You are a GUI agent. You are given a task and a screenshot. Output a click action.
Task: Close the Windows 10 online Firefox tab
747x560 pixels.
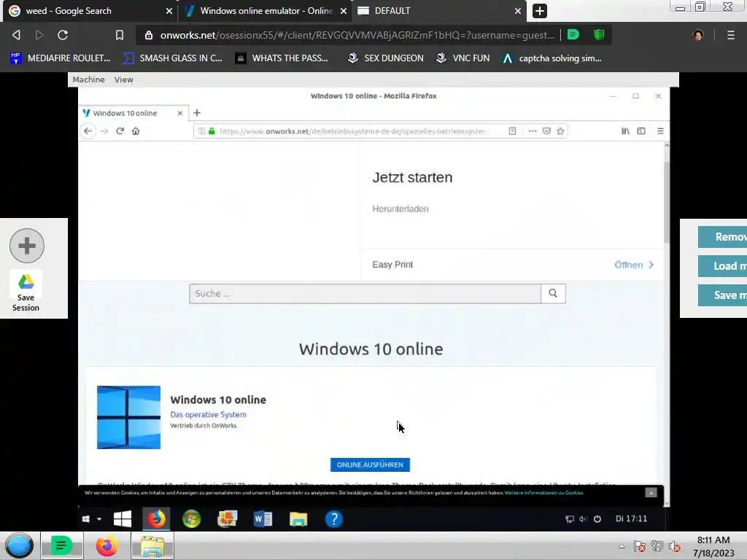point(180,113)
